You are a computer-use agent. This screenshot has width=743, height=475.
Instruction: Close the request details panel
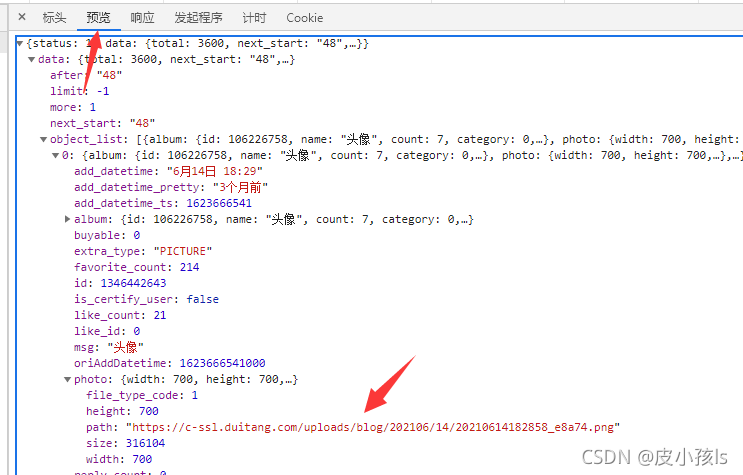[x=22, y=17]
